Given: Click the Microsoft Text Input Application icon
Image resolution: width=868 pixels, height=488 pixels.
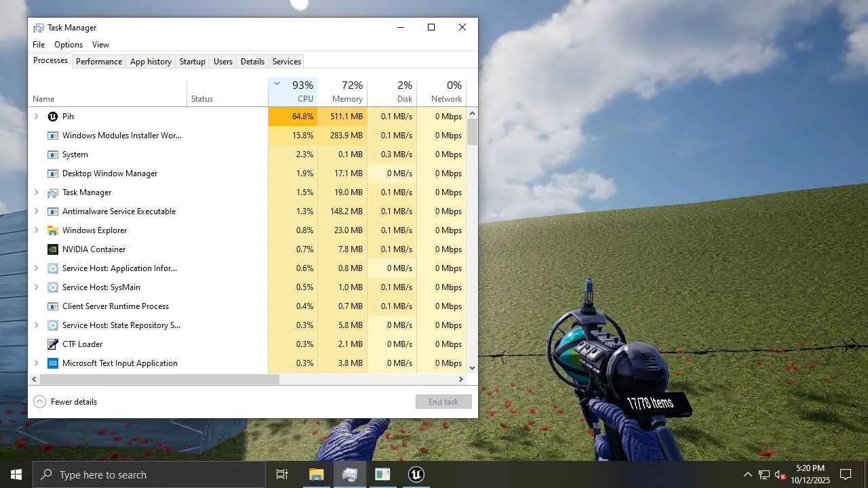Looking at the screenshot, I should (x=53, y=363).
